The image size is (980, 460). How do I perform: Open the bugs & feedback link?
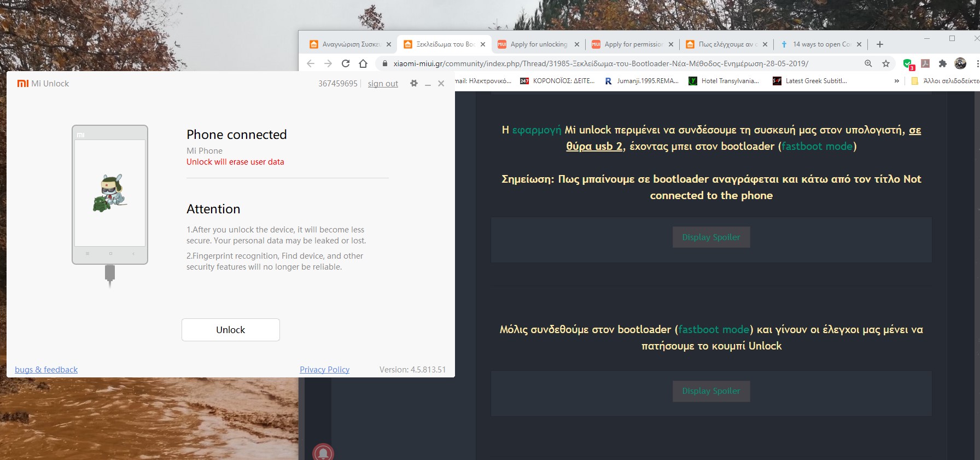pyautogui.click(x=46, y=370)
